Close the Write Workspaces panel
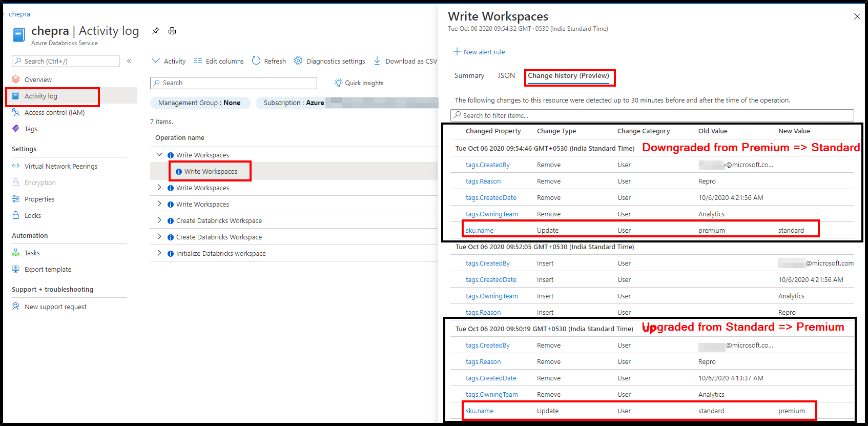868x426 pixels. tap(857, 16)
